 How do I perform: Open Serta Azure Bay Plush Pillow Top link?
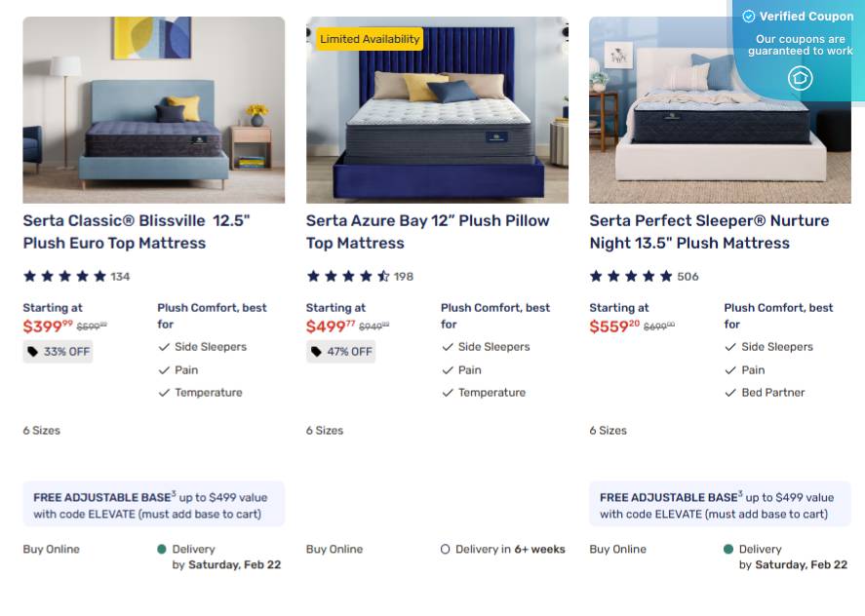tap(427, 232)
